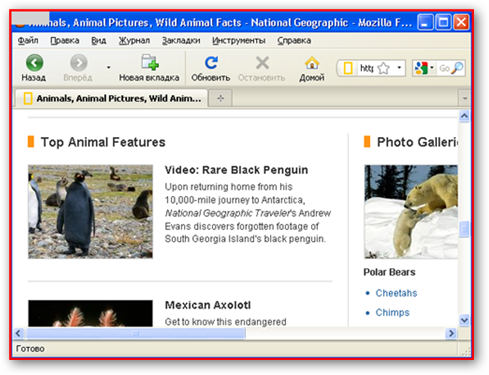Open the Вид menu
This screenshot has width=489, height=375.
click(99, 41)
